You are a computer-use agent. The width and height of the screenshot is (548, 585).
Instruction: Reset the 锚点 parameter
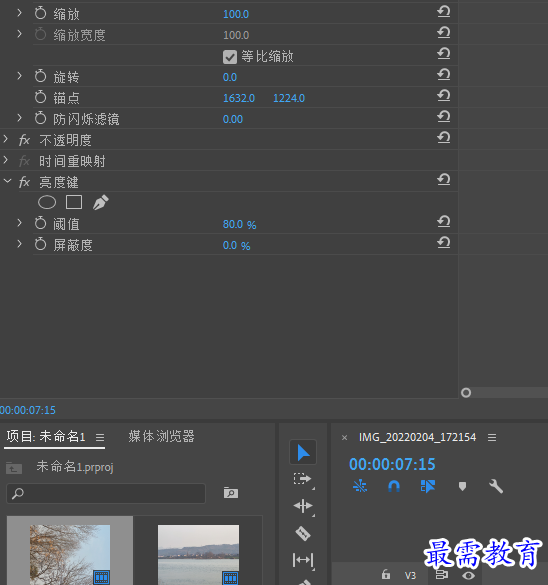click(444, 96)
